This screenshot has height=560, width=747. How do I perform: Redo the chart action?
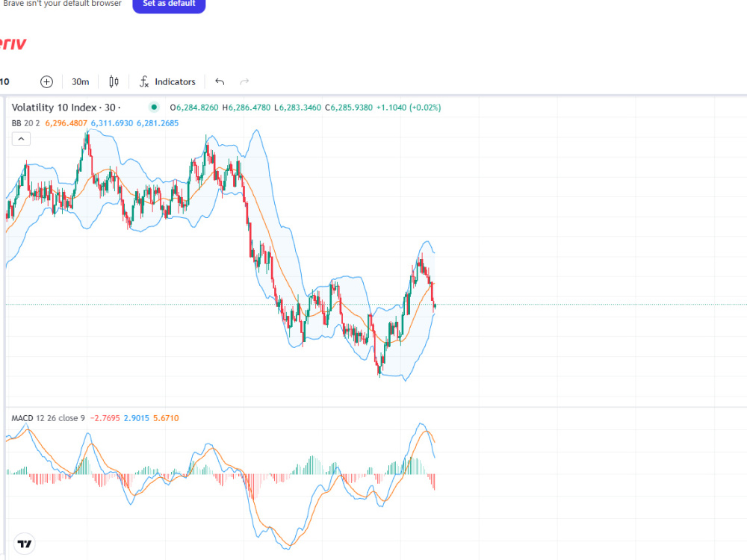pos(244,82)
